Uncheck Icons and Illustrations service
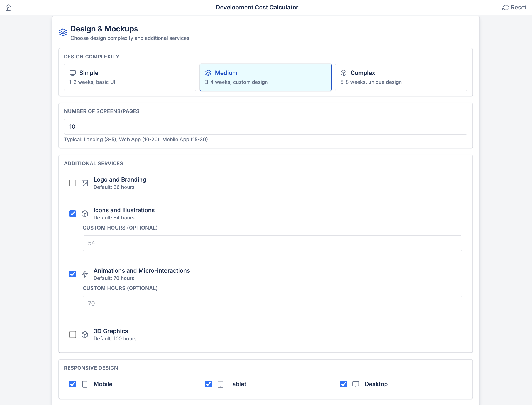This screenshot has width=532, height=405. pyautogui.click(x=73, y=214)
